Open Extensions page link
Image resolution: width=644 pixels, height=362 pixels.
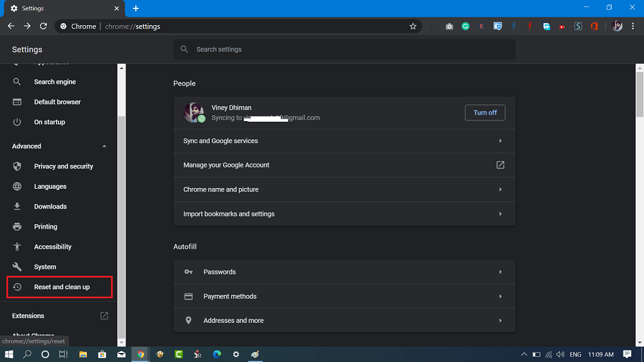[59, 316]
